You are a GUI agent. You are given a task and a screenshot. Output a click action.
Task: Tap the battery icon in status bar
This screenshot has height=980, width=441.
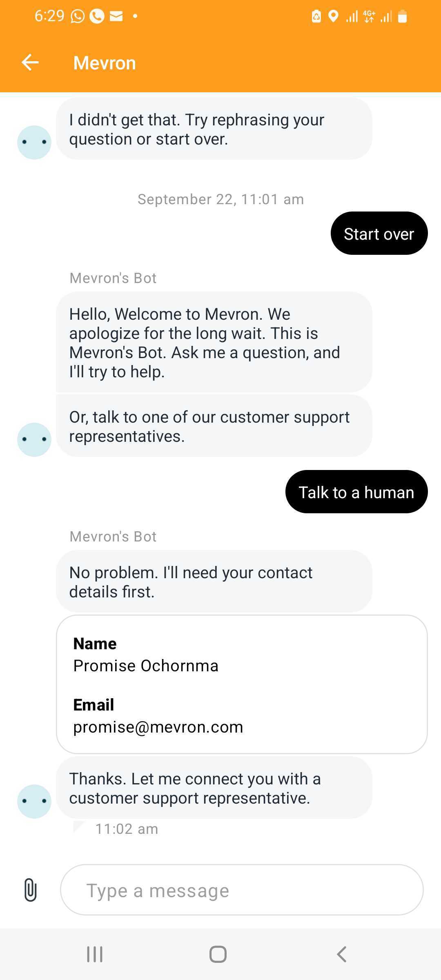402,16
